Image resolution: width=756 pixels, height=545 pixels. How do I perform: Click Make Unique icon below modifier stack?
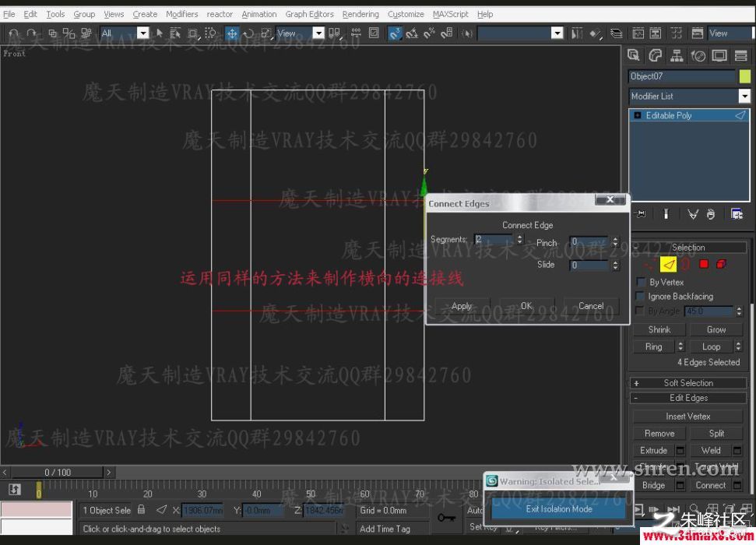coord(692,213)
